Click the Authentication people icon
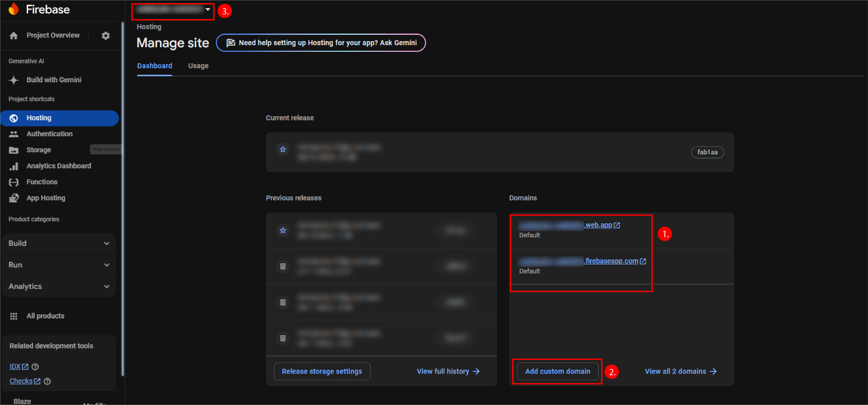Image resolution: width=868 pixels, height=405 pixels. point(13,134)
